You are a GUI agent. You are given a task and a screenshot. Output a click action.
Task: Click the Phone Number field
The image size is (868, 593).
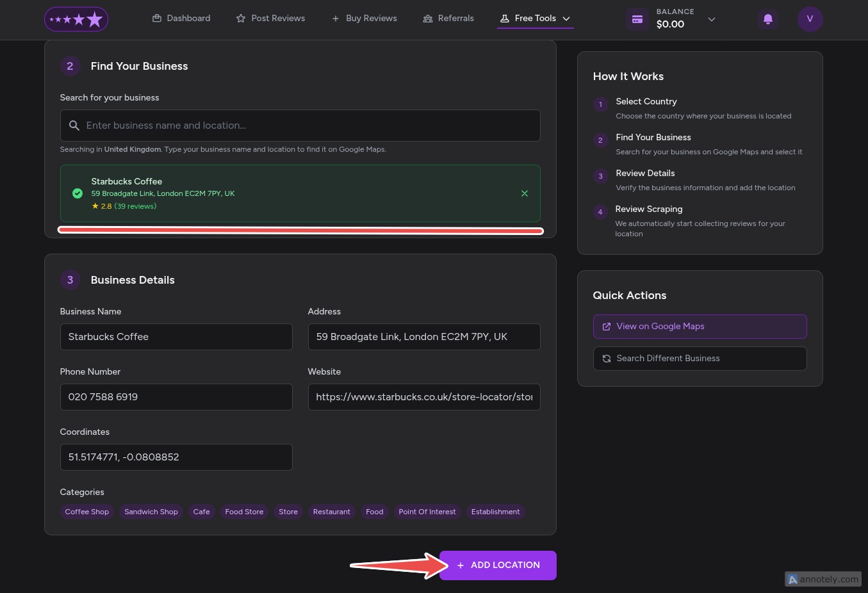pyautogui.click(x=176, y=397)
